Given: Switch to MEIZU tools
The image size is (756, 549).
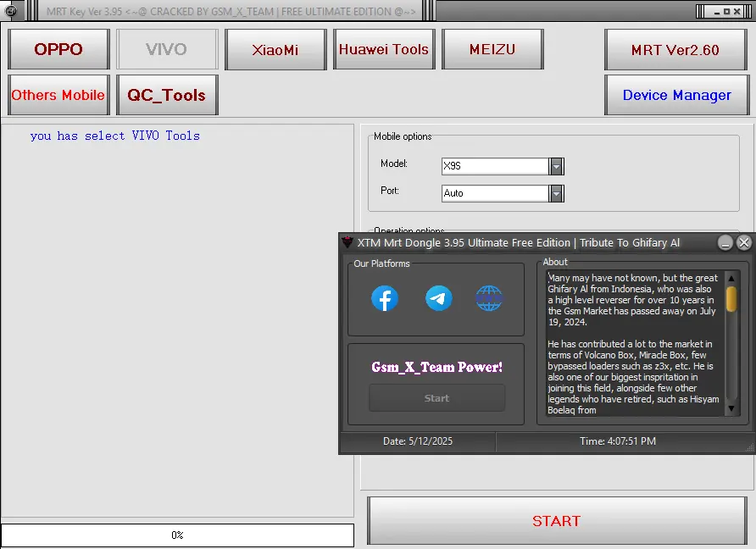Looking at the screenshot, I should click(492, 49).
